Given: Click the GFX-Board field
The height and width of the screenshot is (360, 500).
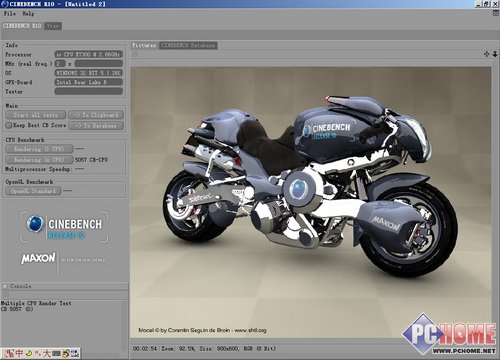Looking at the screenshot, I should [x=89, y=82].
